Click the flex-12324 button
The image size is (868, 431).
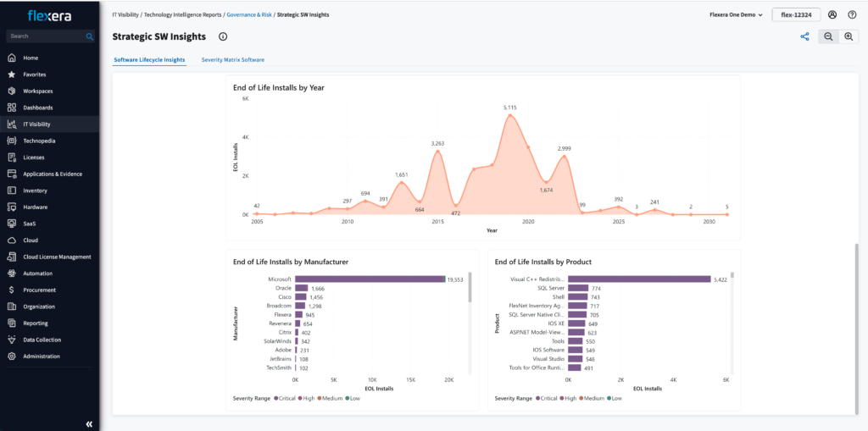pyautogui.click(x=796, y=14)
